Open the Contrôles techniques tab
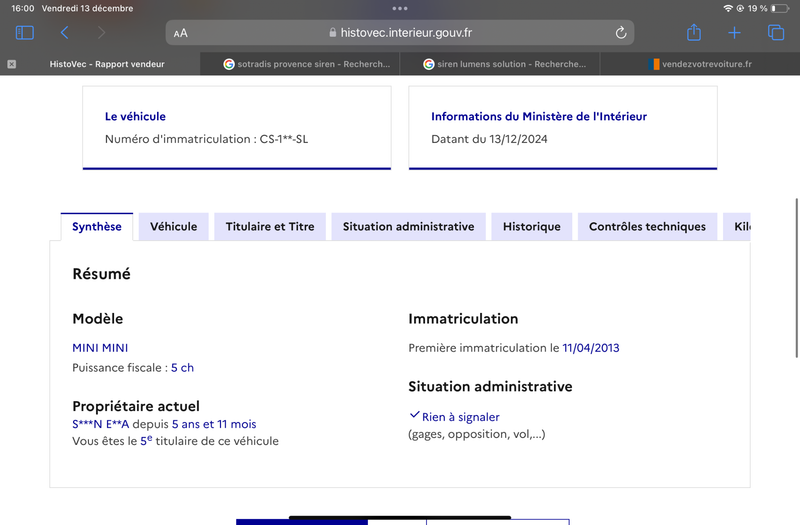This screenshot has width=800, height=525. (x=647, y=227)
